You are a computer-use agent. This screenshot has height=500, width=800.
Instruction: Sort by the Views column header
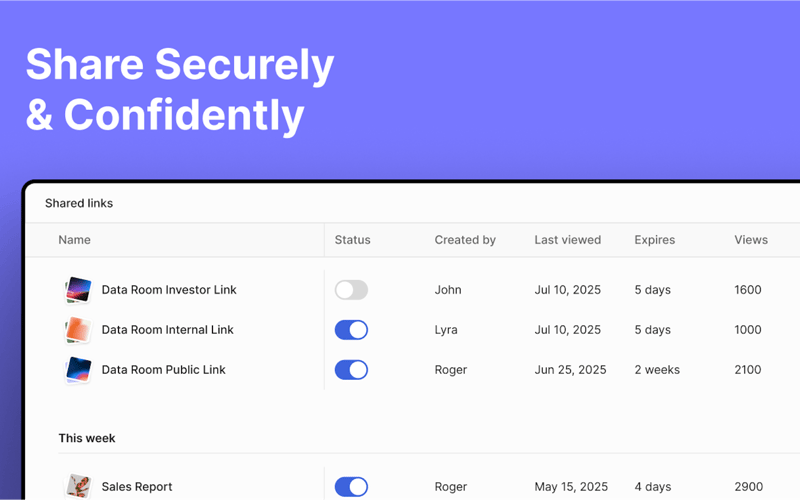(750, 240)
